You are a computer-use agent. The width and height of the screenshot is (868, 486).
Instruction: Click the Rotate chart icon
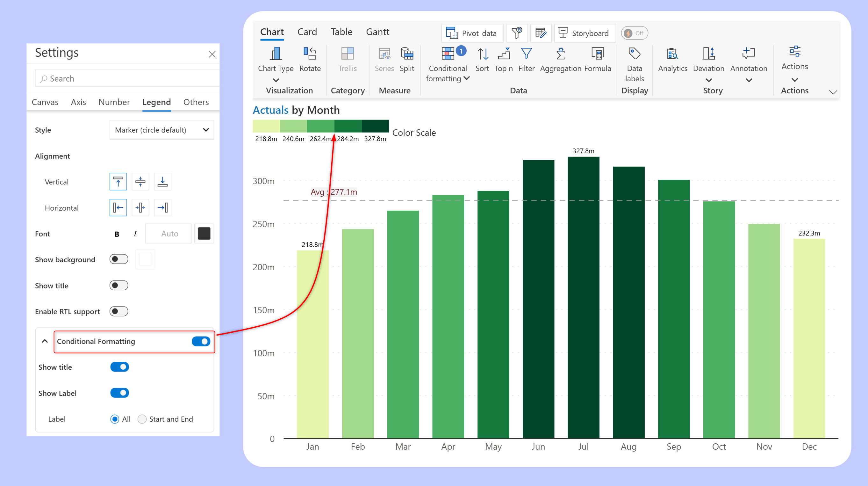pos(310,54)
